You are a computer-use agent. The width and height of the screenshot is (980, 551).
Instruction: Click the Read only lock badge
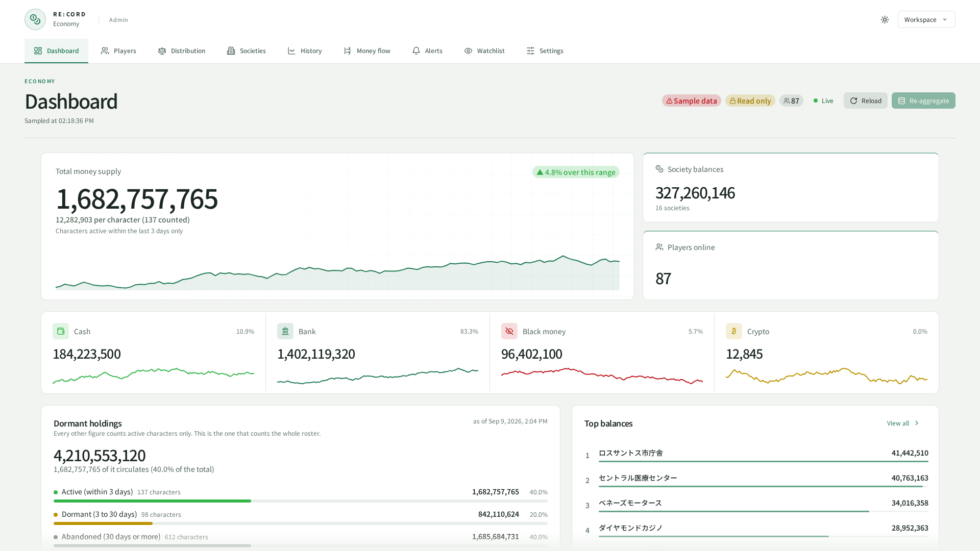pyautogui.click(x=750, y=101)
